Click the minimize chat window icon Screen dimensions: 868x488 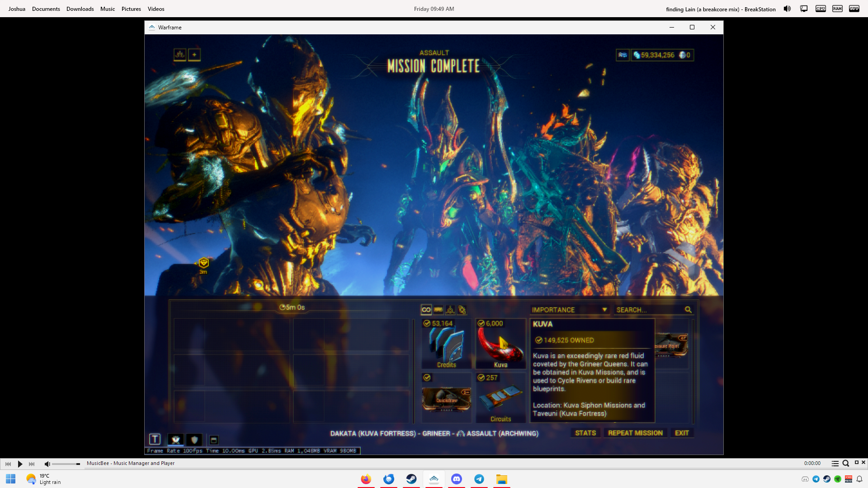[214, 440]
